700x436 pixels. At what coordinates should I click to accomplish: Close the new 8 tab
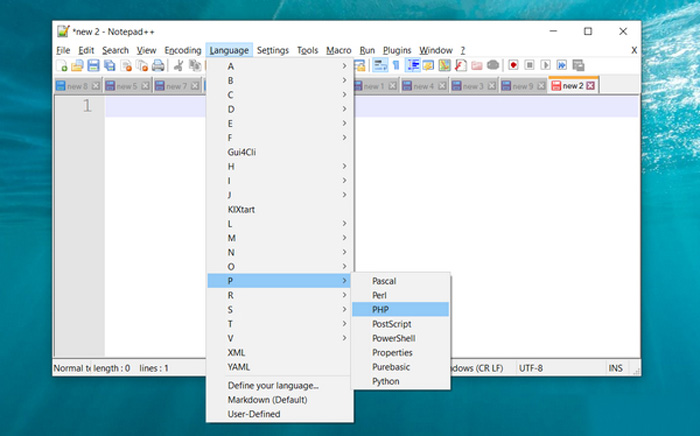[96, 86]
